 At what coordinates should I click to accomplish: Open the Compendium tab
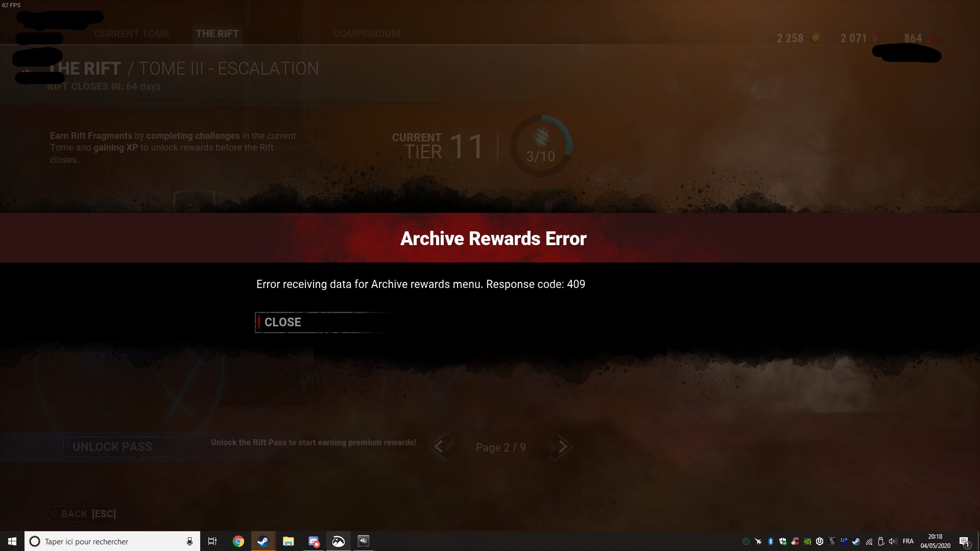tap(367, 34)
